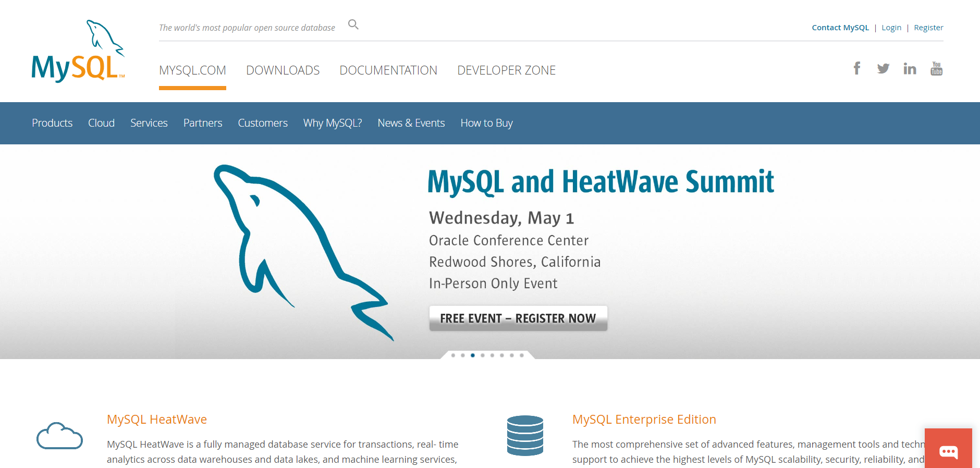The height and width of the screenshot is (468, 980).
Task: Click the Contact MySQL link
Action: tap(840, 28)
